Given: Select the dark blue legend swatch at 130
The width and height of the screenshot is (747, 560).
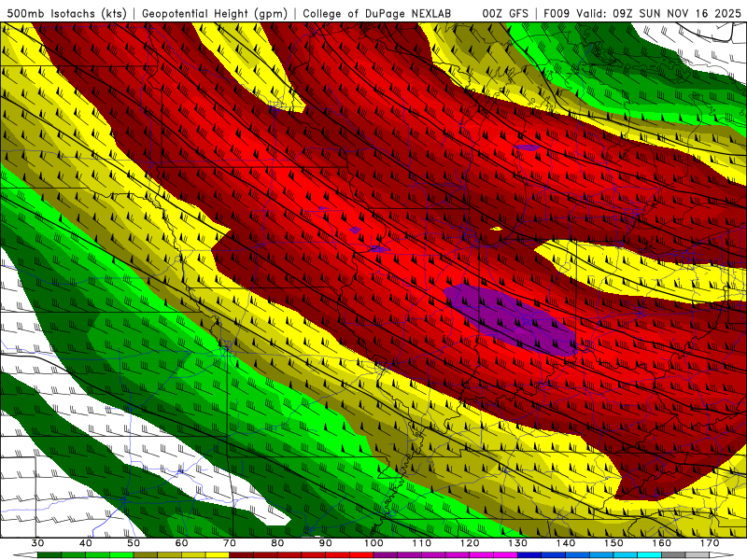Looking at the screenshot, I should (x=529, y=555).
